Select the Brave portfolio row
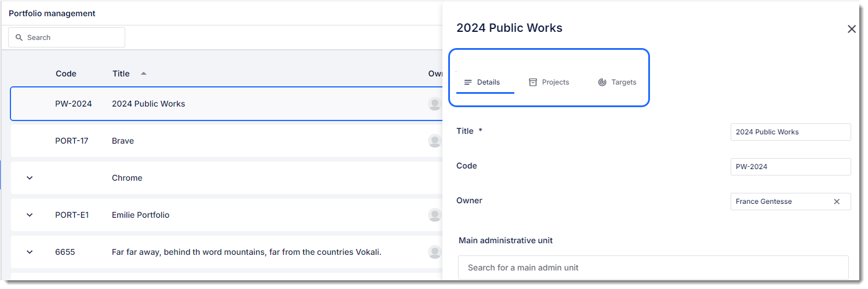Viewport: 868px width, 289px height. pos(226,141)
